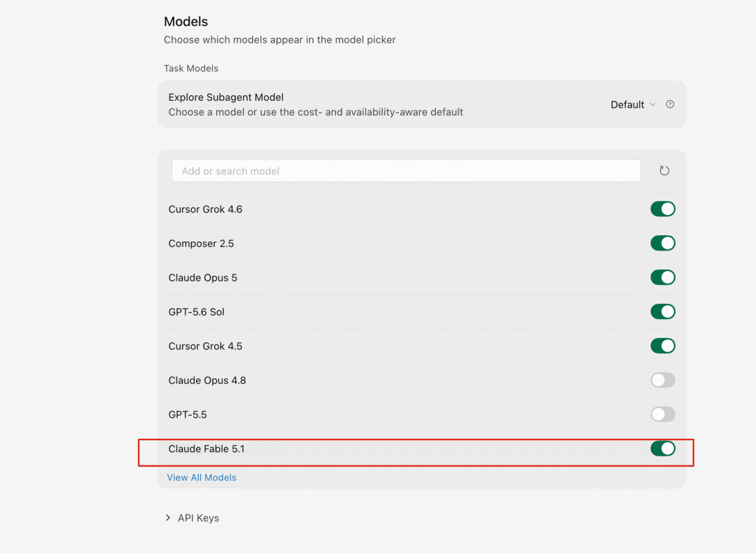756x553 pixels.
Task: Open the Default subagent model dropdown
Action: [633, 104]
